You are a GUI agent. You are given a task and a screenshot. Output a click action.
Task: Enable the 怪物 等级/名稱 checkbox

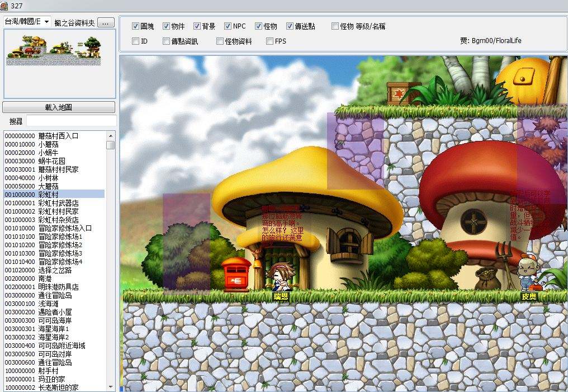[335, 26]
